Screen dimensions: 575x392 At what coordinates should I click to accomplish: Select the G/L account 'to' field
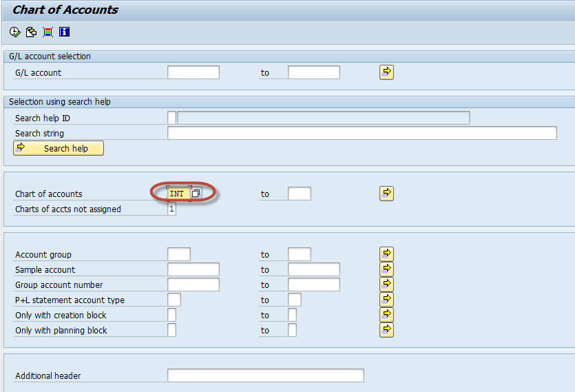pyautogui.click(x=313, y=72)
